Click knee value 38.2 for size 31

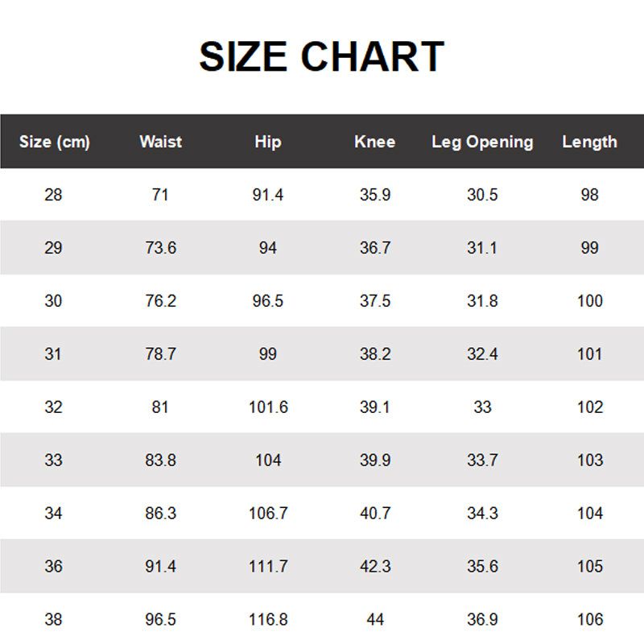[374, 354]
